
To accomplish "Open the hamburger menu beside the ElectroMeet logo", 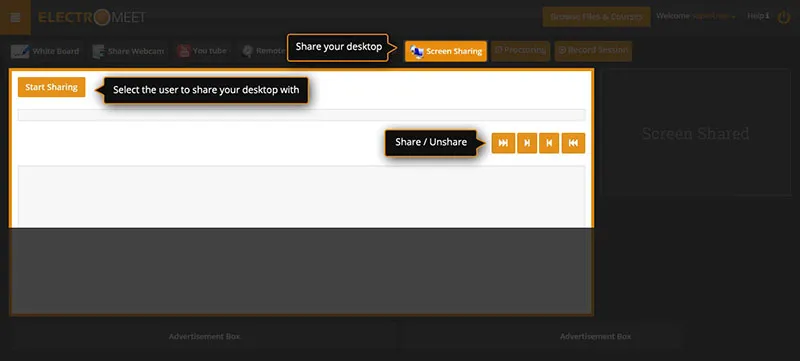I will (15, 17).
